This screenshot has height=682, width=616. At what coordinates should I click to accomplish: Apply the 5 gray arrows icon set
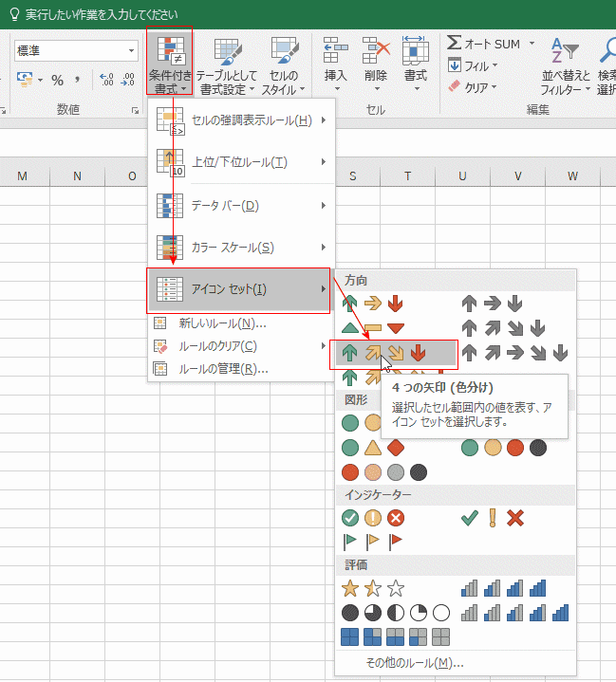[x=515, y=353]
